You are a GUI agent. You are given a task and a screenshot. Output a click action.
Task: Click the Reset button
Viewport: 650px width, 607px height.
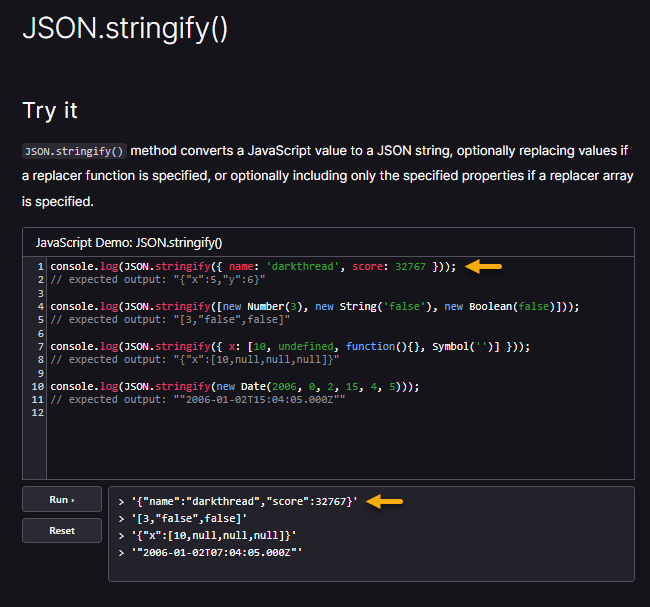coord(62,531)
